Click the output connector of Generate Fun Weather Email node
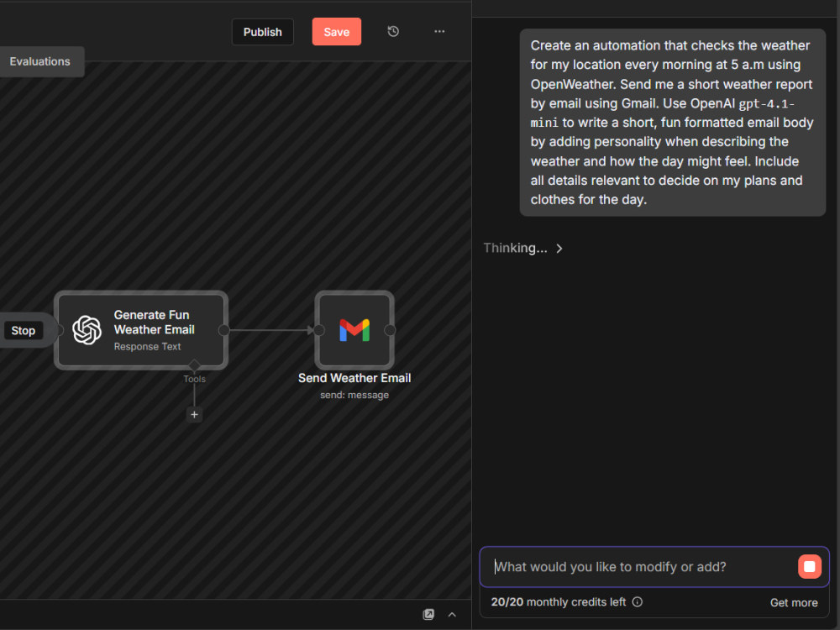Screen dimensions: 840x630 coord(224,330)
